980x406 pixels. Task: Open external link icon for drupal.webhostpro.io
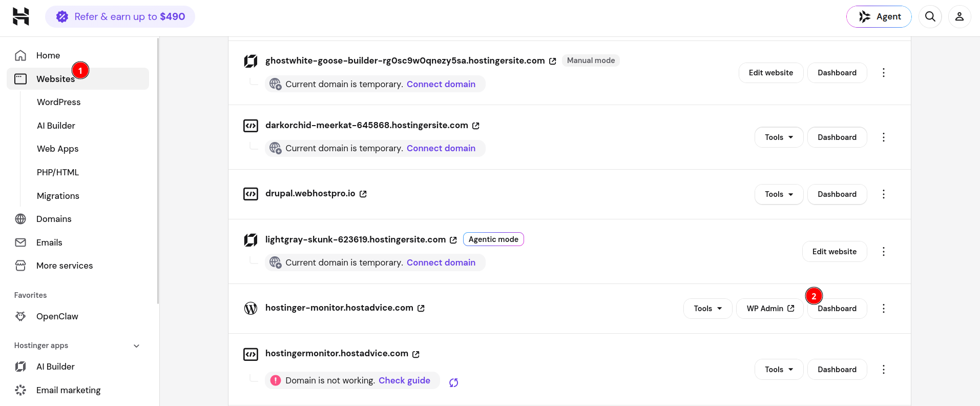point(363,194)
